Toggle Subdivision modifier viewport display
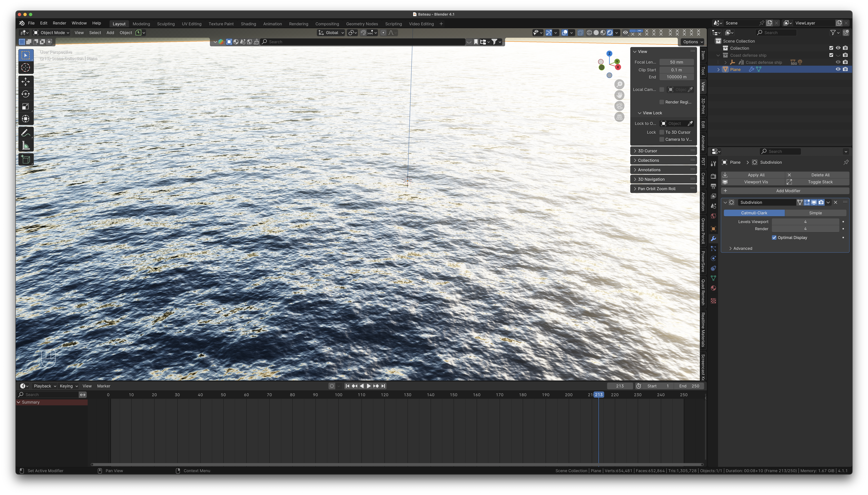Screen dimensions: 868x495 click(x=814, y=202)
